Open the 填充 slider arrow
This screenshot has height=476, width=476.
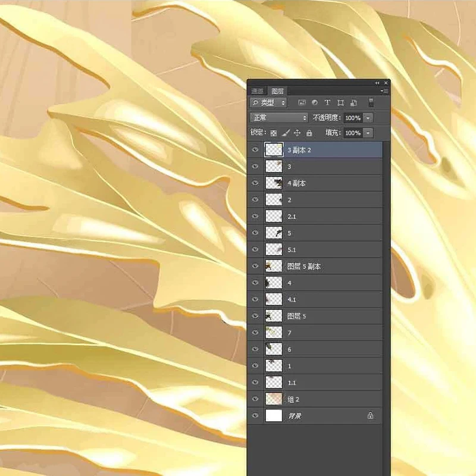coord(368,133)
